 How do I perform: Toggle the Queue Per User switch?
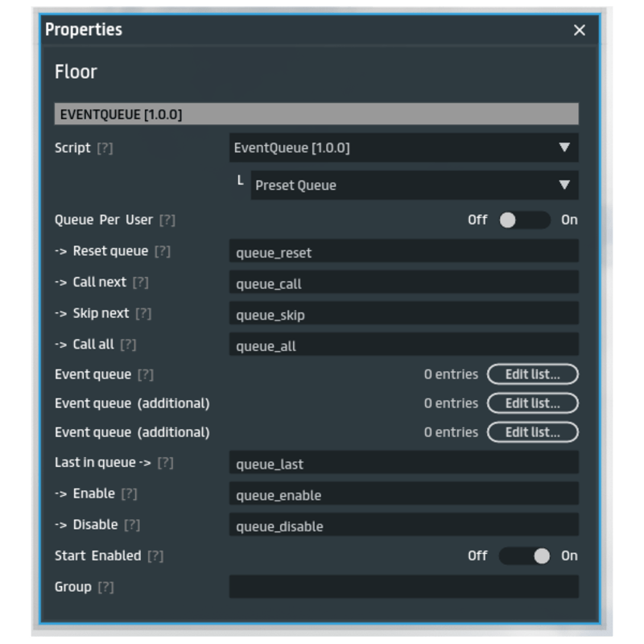(524, 220)
